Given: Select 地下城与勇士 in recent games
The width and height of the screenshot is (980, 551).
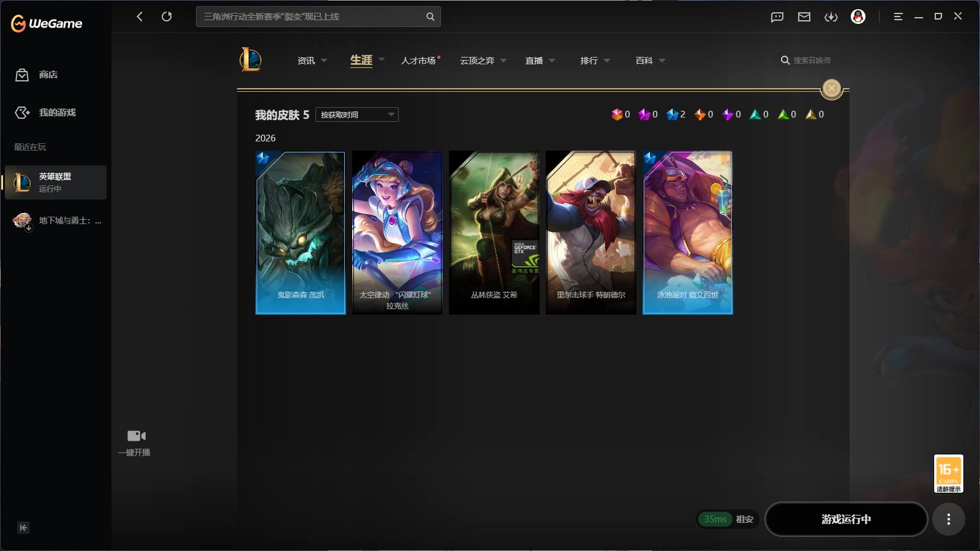Looking at the screenshot, I should click(56, 221).
